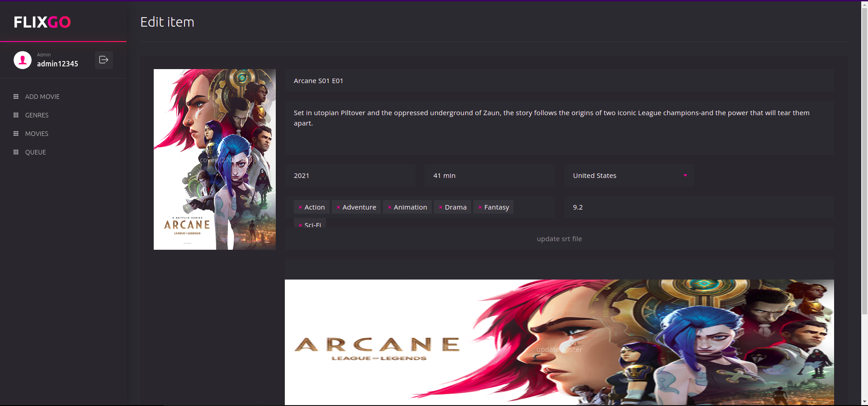Click the scrollbar down arrow

864,402
